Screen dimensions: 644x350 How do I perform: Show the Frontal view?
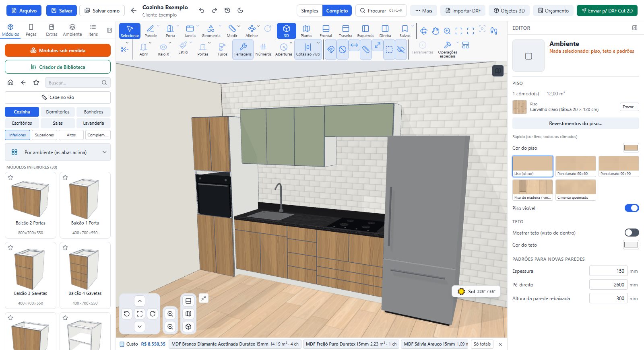pyautogui.click(x=326, y=31)
